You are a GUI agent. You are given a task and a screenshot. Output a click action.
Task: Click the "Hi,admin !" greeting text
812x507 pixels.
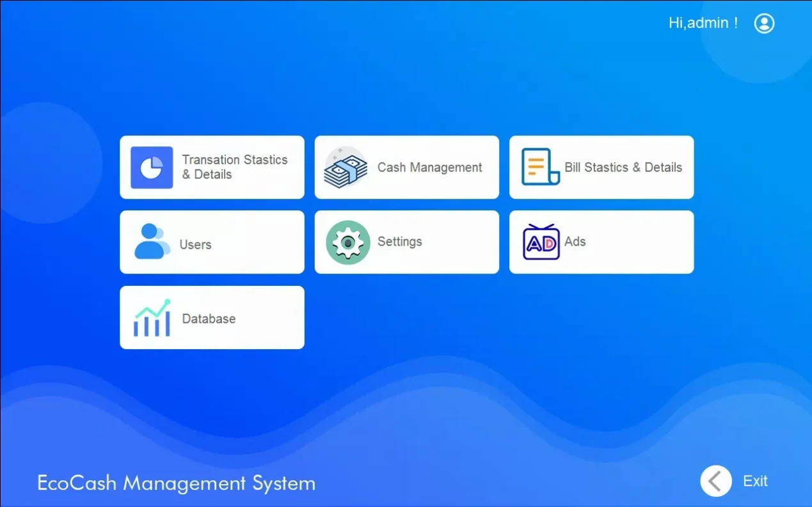pyautogui.click(x=703, y=23)
